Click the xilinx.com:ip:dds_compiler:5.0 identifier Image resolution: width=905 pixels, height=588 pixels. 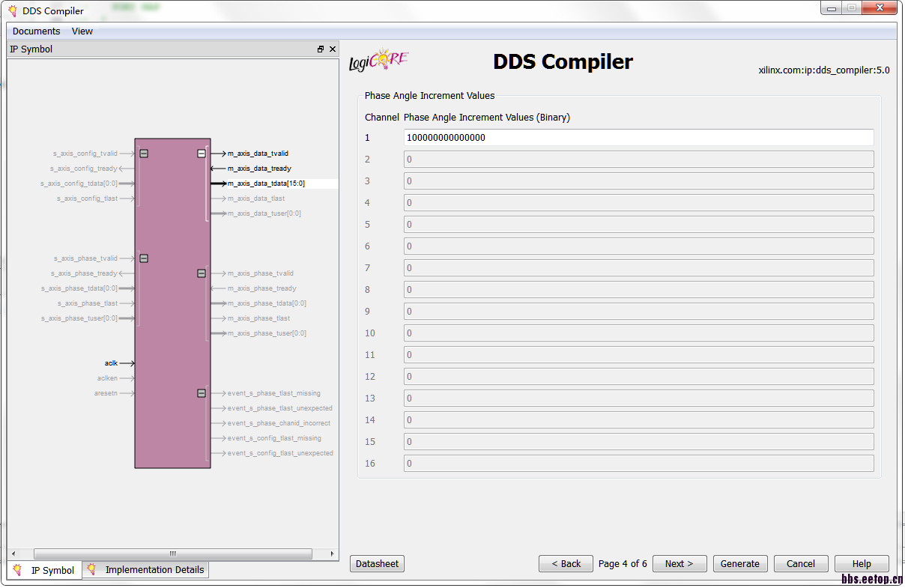[824, 70]
